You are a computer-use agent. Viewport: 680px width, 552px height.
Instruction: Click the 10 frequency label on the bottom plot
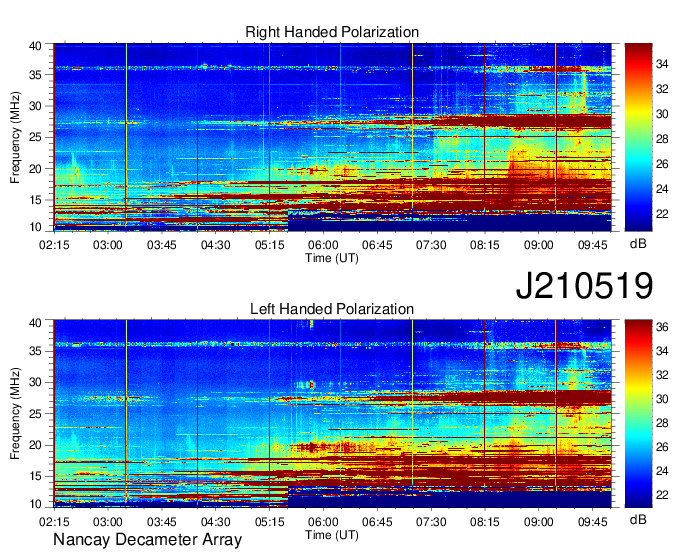point(36,504)
